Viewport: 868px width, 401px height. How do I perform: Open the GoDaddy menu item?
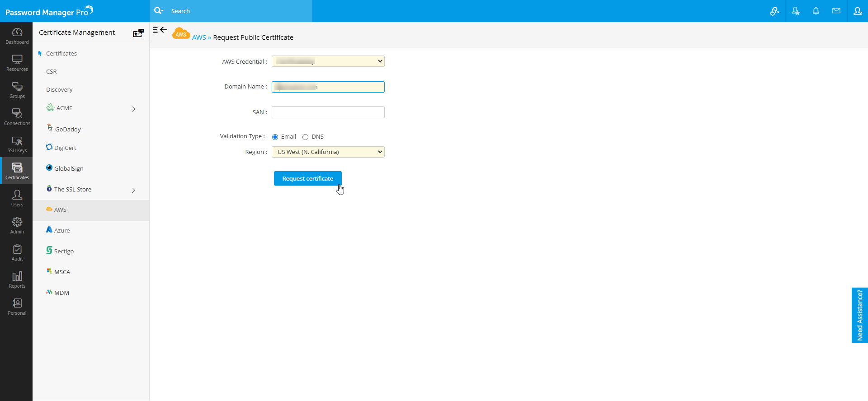[68, 129]
